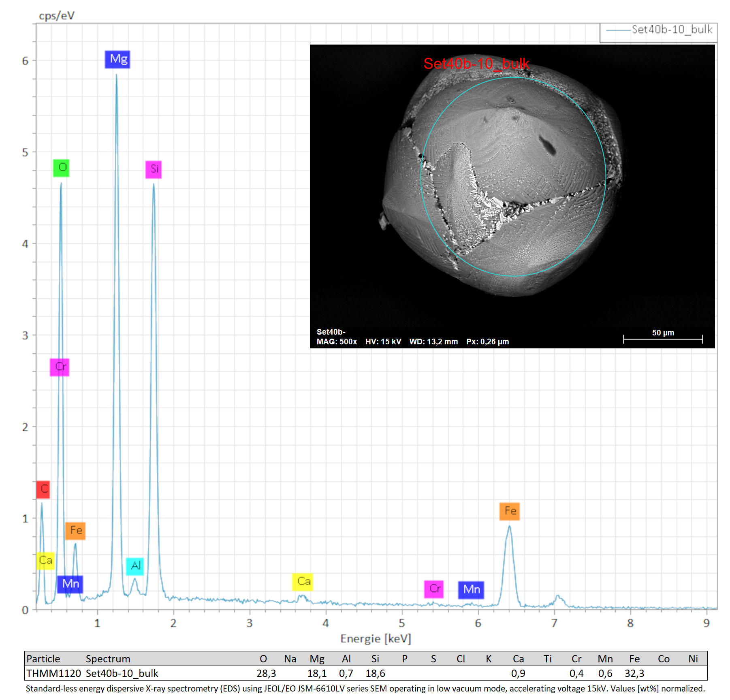Click the orange Fe label near 0.7 keV

click(x=75, y=531)
